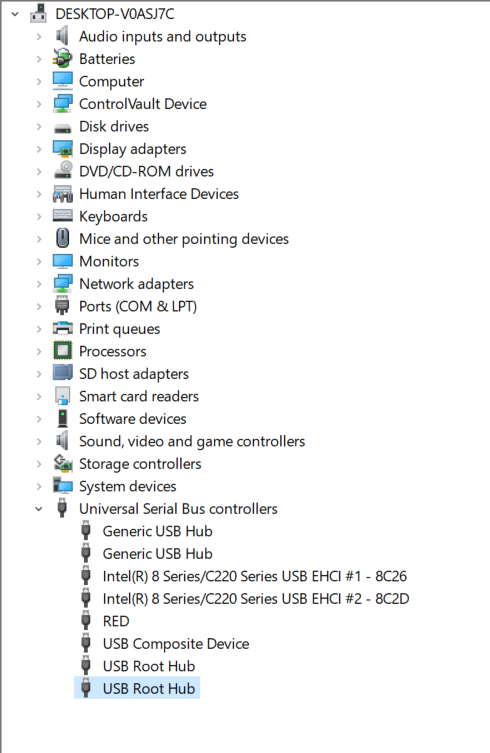
Task: Select Intel 8 Series USB EHCI #1 - 8C26
Action: click(x=255, y=576)
